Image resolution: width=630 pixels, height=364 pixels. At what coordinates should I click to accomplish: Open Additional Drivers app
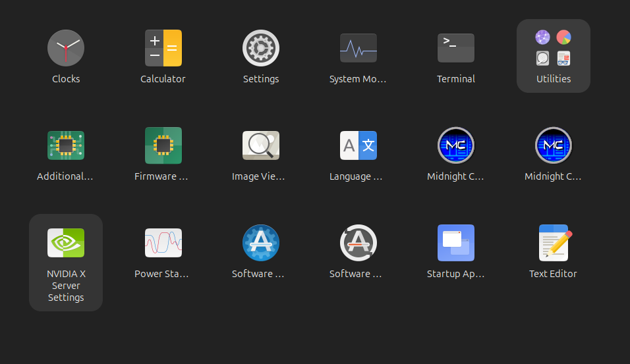click(66, 146)
